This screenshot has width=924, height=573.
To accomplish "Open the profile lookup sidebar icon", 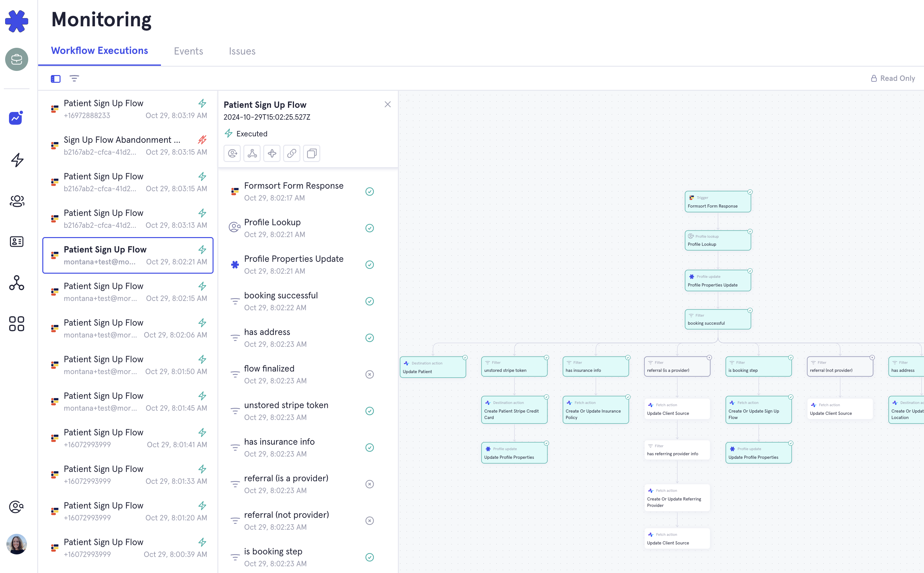I will pos(16,507).
